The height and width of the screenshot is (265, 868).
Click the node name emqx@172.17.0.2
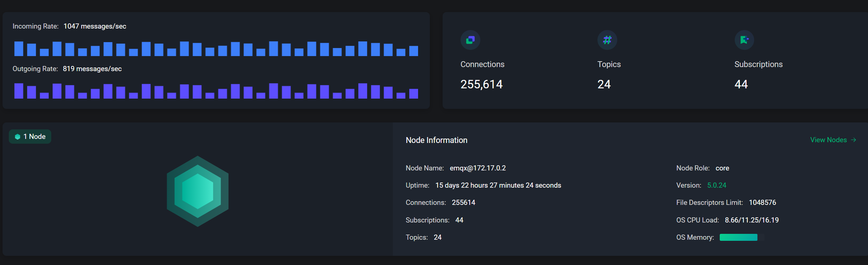477,168
